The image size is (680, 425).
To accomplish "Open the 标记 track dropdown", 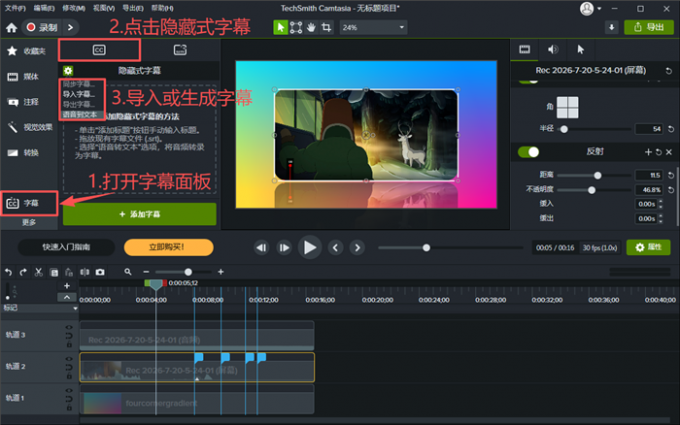I will point(75,308).
